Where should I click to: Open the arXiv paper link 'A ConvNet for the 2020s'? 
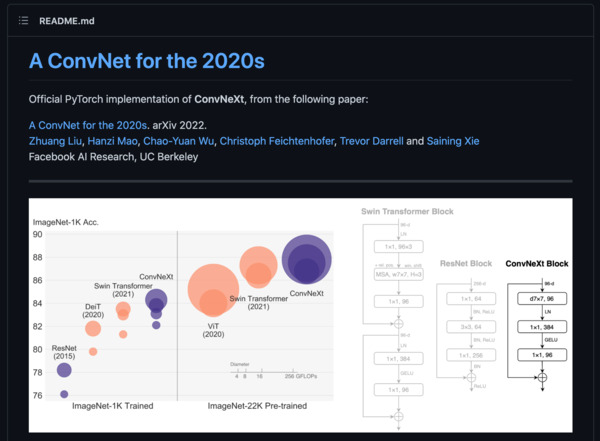coord(88,125)
